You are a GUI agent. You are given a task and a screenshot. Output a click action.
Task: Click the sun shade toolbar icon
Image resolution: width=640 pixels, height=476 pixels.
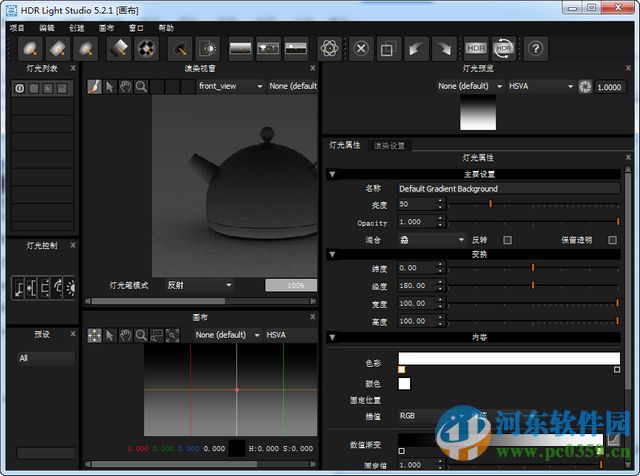(207, 49)
